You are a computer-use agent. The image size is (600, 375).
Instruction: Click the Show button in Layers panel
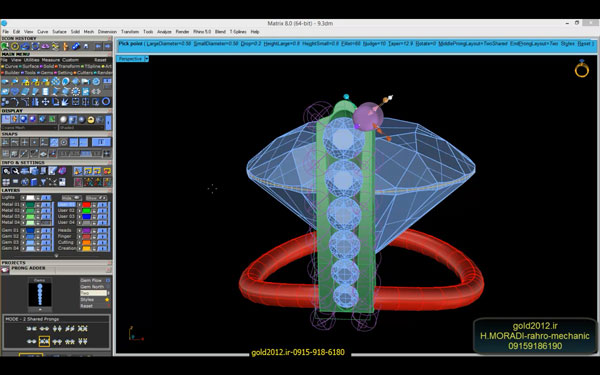(x=96, y=198)
